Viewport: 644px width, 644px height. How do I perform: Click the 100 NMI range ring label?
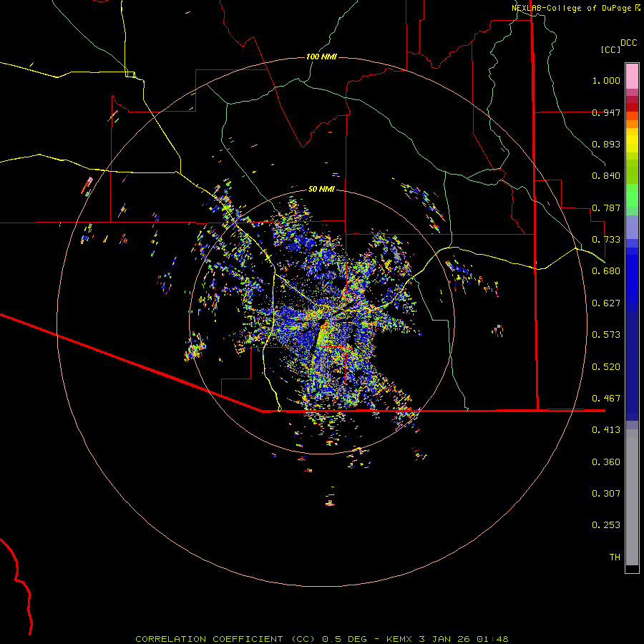pos(321,57)
